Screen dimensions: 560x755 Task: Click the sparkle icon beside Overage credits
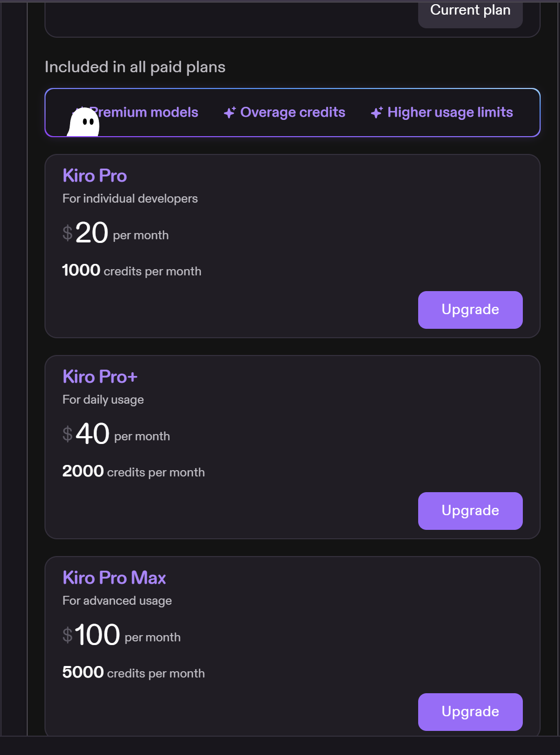coord(230,112)
